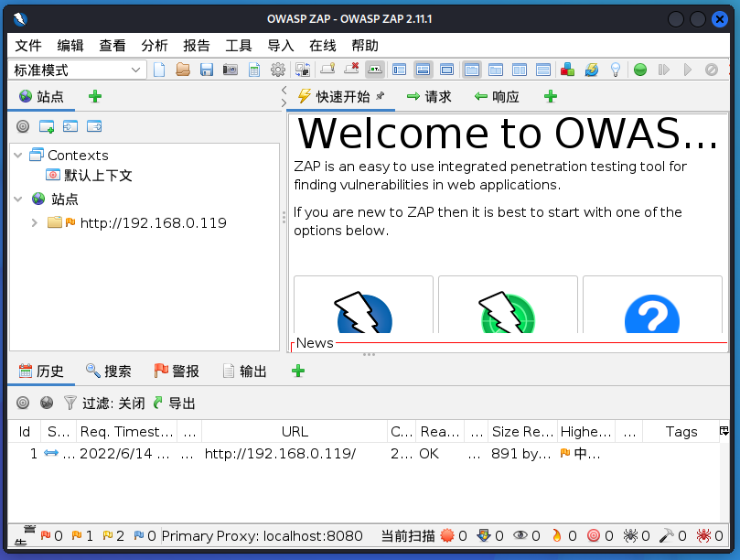Toggle the show tab names and icons button
This screenshot has height=560, width=740.
click(375, 70)
